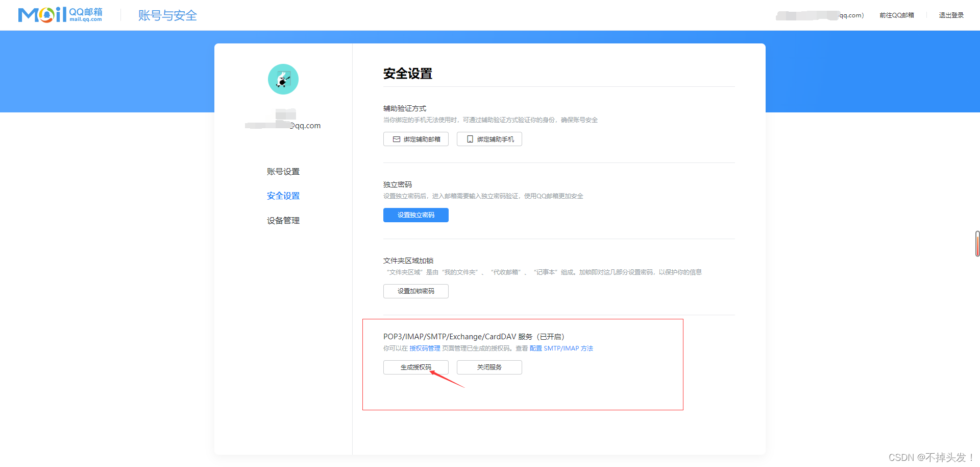The height and width of the screenshot is (467, 980).
Task: Click the masked email address in the header
Action: pos(817,15)
